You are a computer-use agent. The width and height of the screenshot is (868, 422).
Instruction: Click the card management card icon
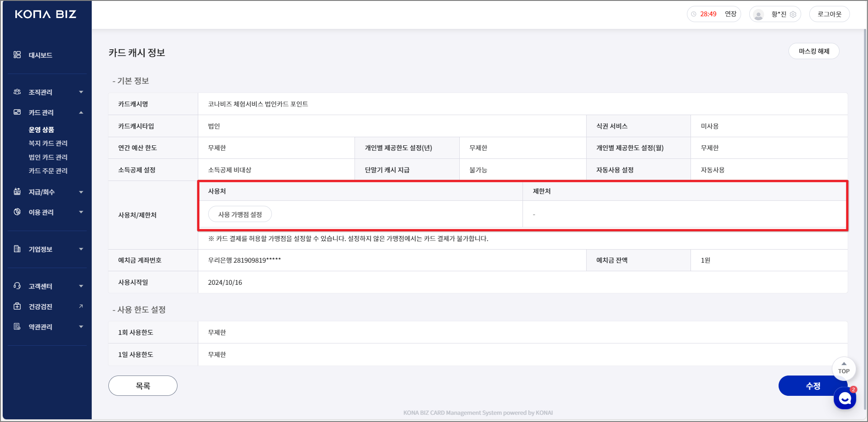pos(17,112)
